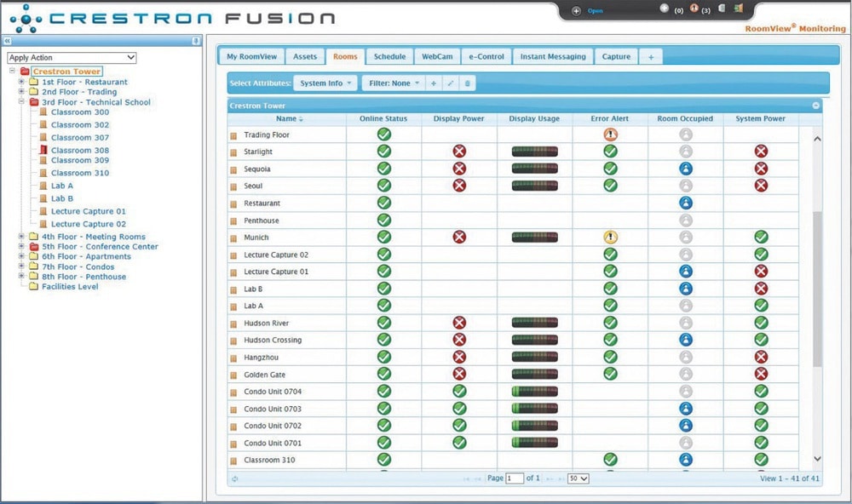Click the System Power red X for Seoul

[x=761, y=186]
